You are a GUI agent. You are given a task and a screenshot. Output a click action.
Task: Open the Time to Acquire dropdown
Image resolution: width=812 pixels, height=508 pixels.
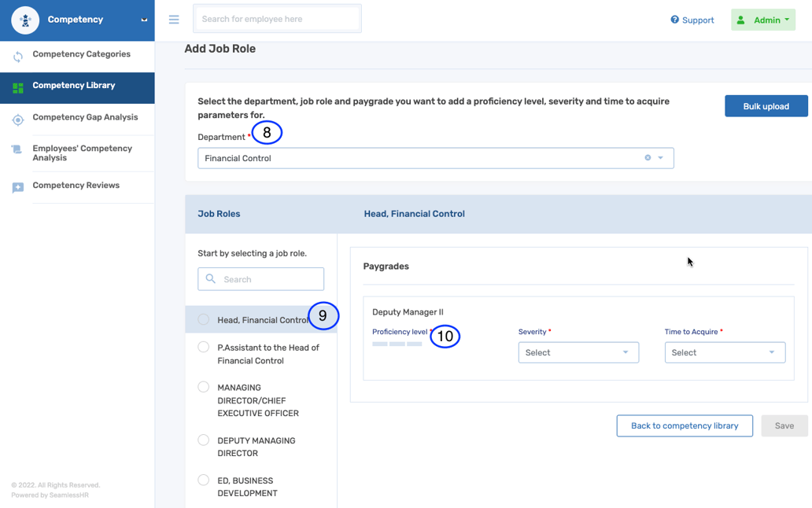(724, 352)
